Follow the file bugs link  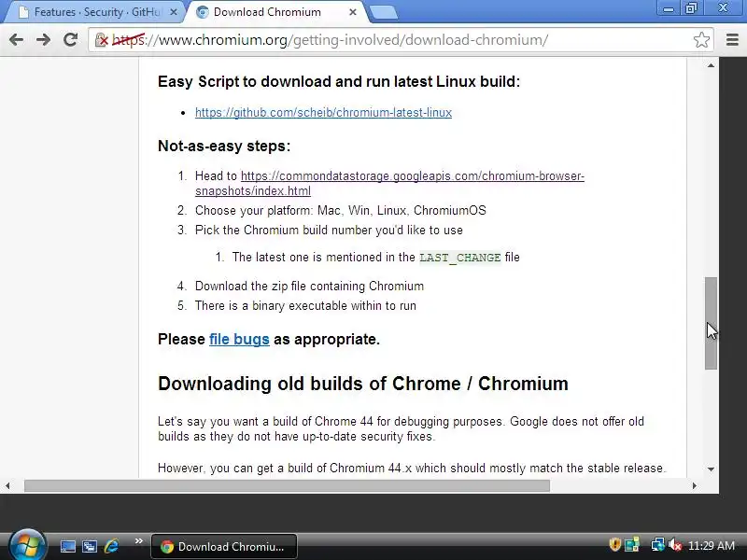239,339
